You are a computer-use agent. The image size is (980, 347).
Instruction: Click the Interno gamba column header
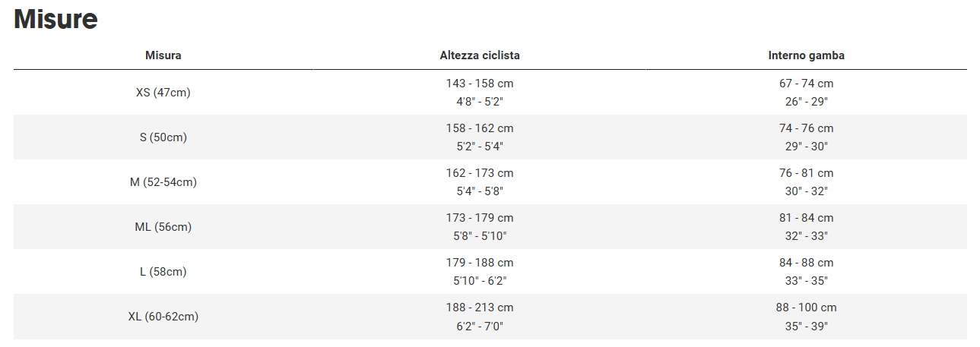(806, 55)
